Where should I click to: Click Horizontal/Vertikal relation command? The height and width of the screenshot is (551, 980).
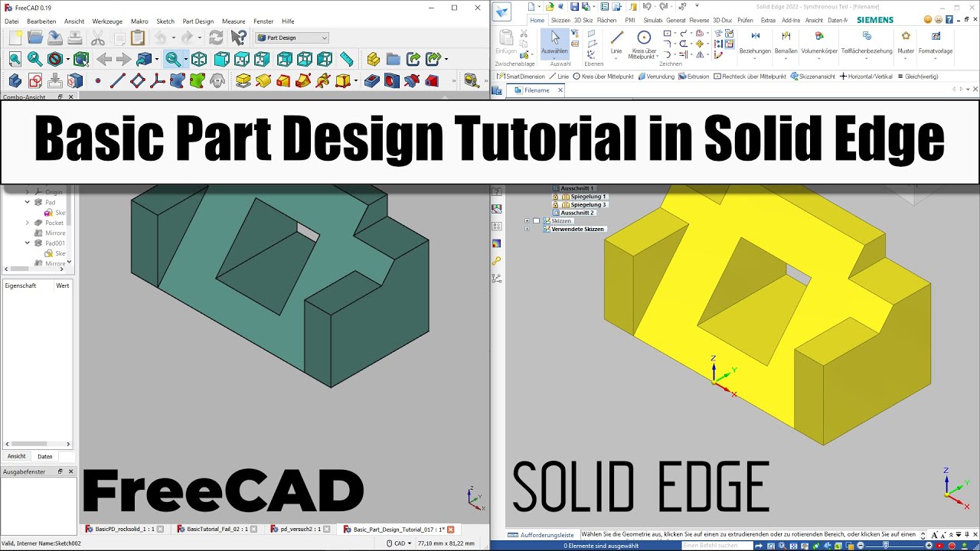click(x=866, y=77)
